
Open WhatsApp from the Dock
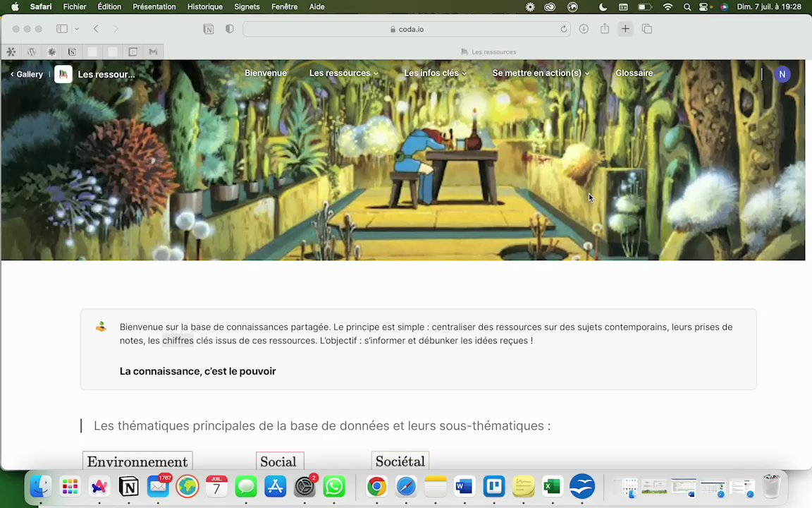(x=334, y=486)
